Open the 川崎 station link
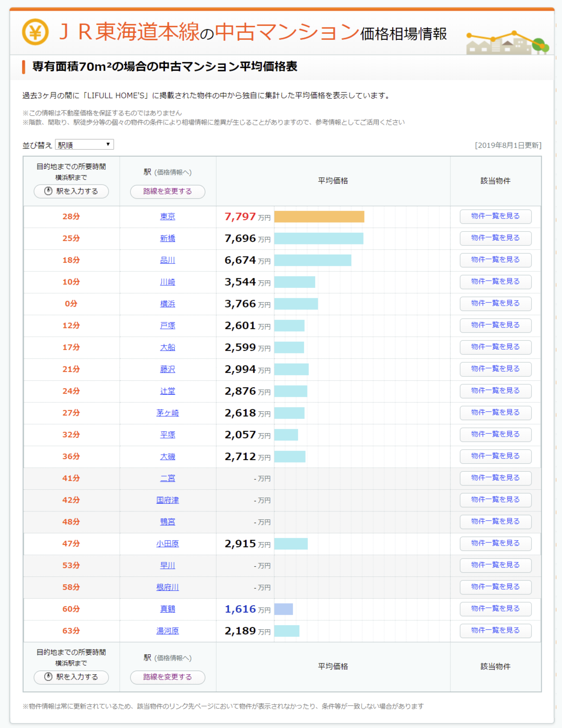Screen dimensions: 562x728 (167, 282)
